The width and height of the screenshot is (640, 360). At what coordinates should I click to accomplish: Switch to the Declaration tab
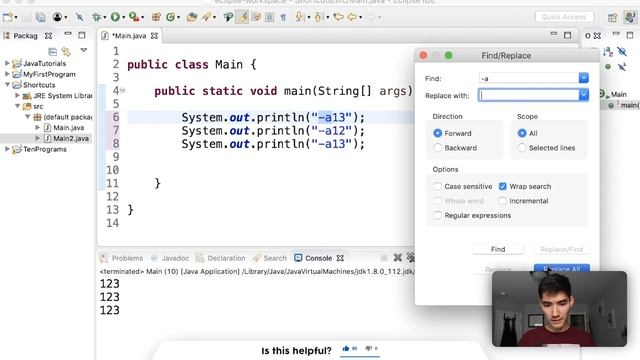pyautogui.click(x=221, y=258)
